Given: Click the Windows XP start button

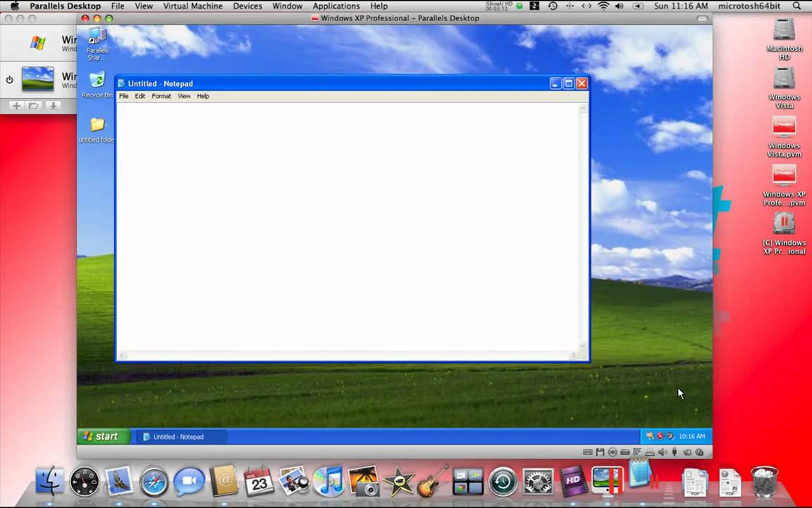Looking at the screenshot, I should (x=104, y=437).
